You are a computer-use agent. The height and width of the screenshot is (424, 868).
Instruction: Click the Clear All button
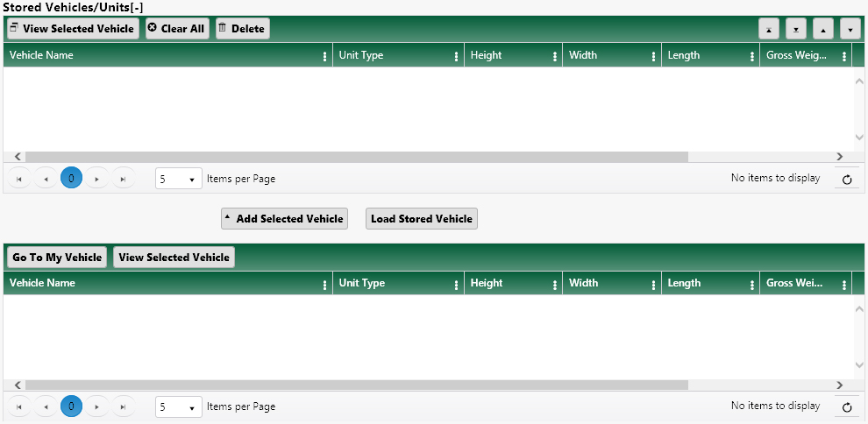click(x=176, y=29)
